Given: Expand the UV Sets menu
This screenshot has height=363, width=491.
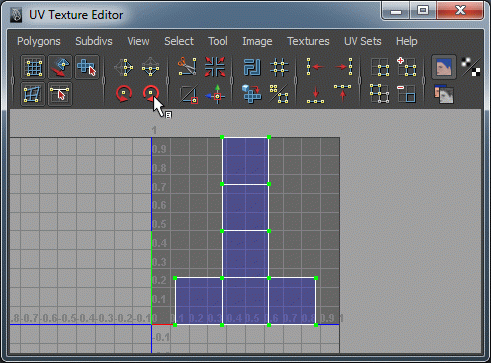Looking at the screenshot, I should tap(363, 41).
